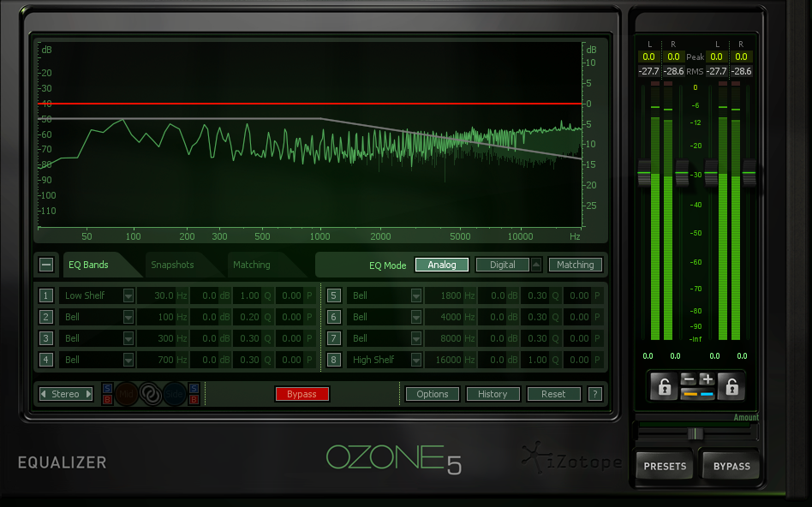Click the output right channel gain fader handle
The width and height of the screenshot is (812, 507).
point(749,173)
